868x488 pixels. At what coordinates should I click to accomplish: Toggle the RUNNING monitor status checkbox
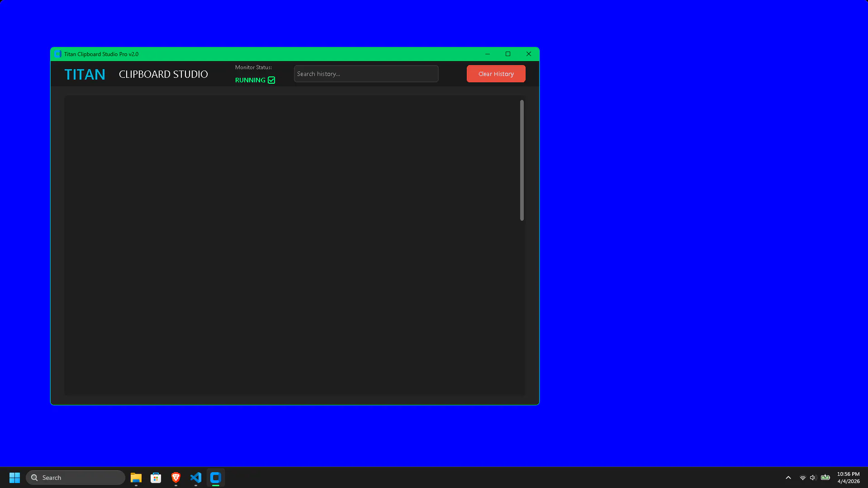271,80
